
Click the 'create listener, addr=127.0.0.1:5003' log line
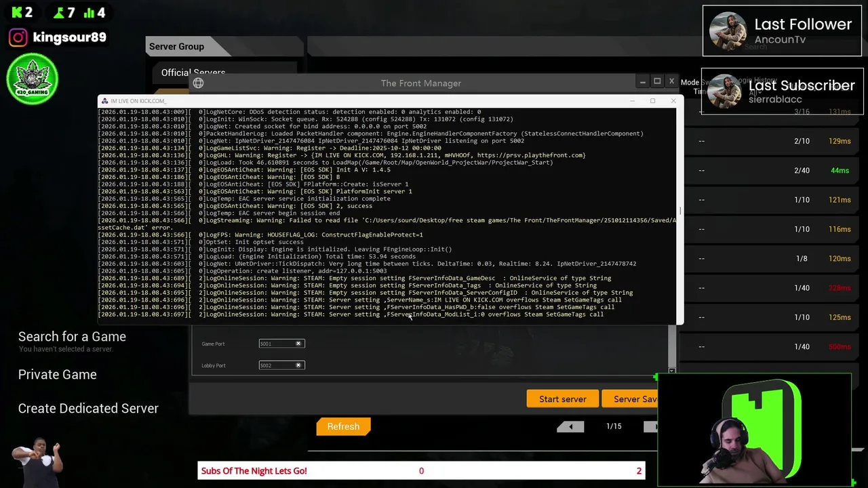242,271
